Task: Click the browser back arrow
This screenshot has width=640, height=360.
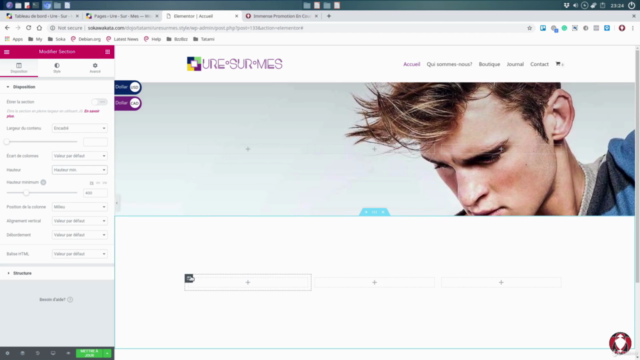Action: click(x=7, y=28)
